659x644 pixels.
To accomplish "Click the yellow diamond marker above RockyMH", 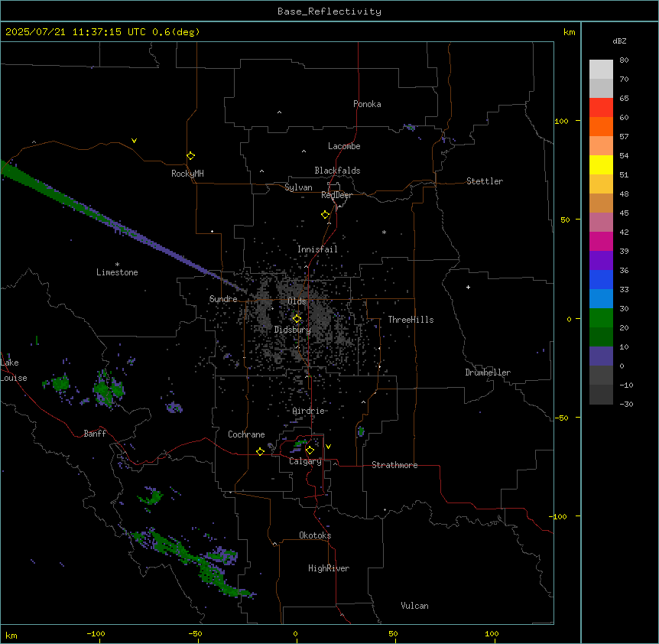I will click(x=190, y=156).
